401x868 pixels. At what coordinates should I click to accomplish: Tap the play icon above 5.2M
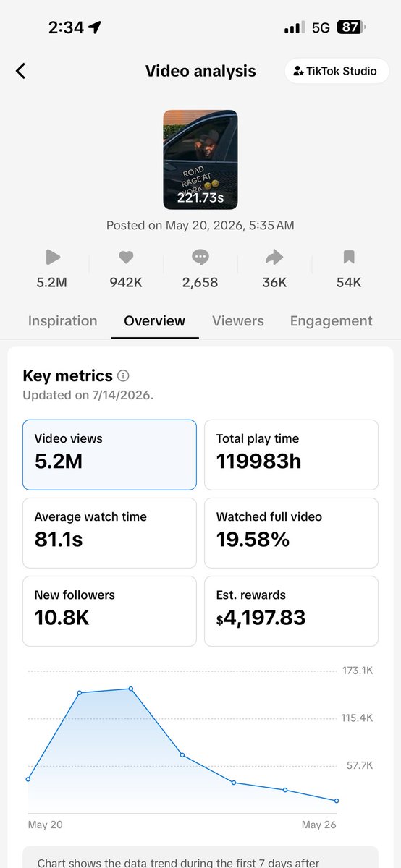pyautogui.click(x=52, y=257)
